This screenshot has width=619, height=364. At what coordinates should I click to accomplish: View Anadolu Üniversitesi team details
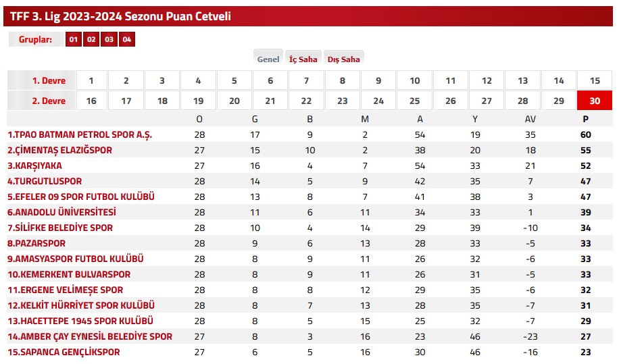[61, 212]
